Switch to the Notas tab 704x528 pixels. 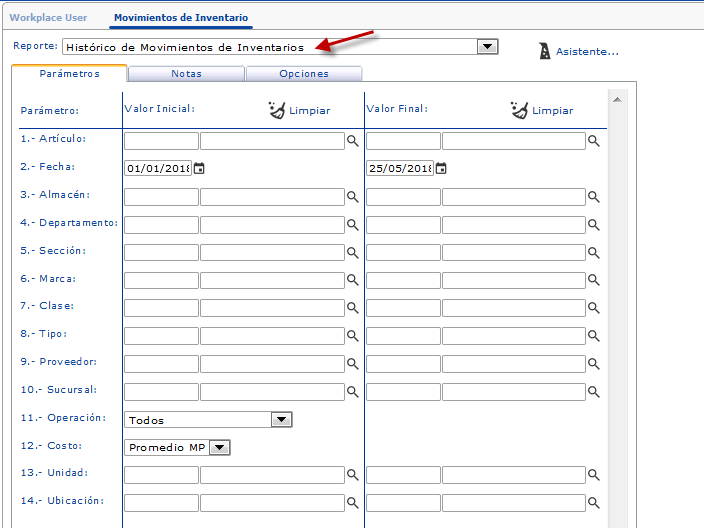[186, 74]
